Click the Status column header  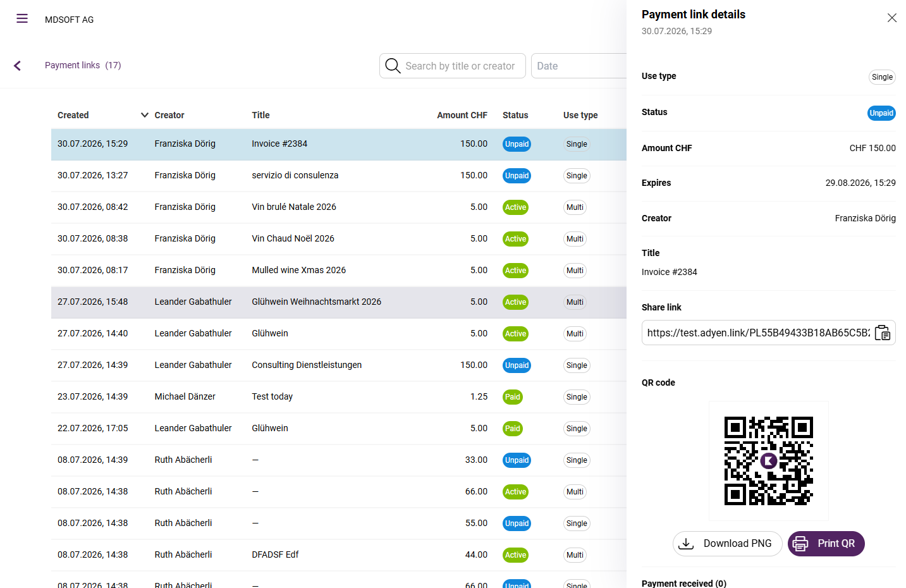coord(515,115)
